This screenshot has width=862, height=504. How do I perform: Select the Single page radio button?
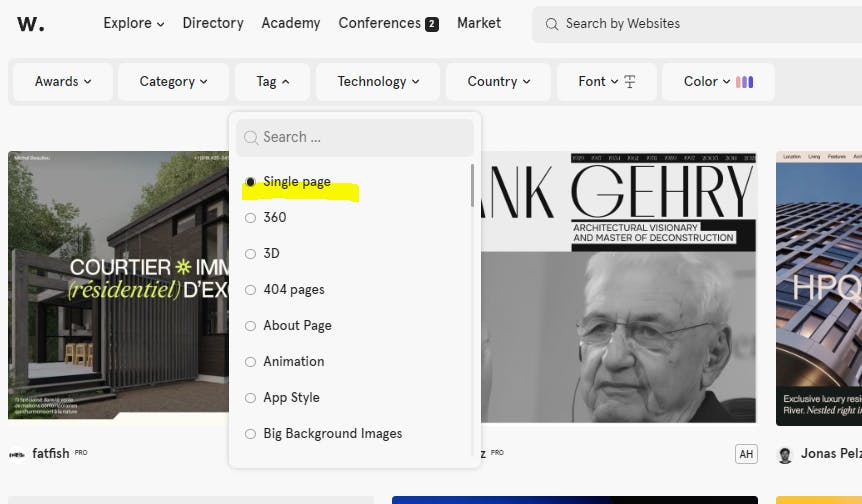pos(250,181)
